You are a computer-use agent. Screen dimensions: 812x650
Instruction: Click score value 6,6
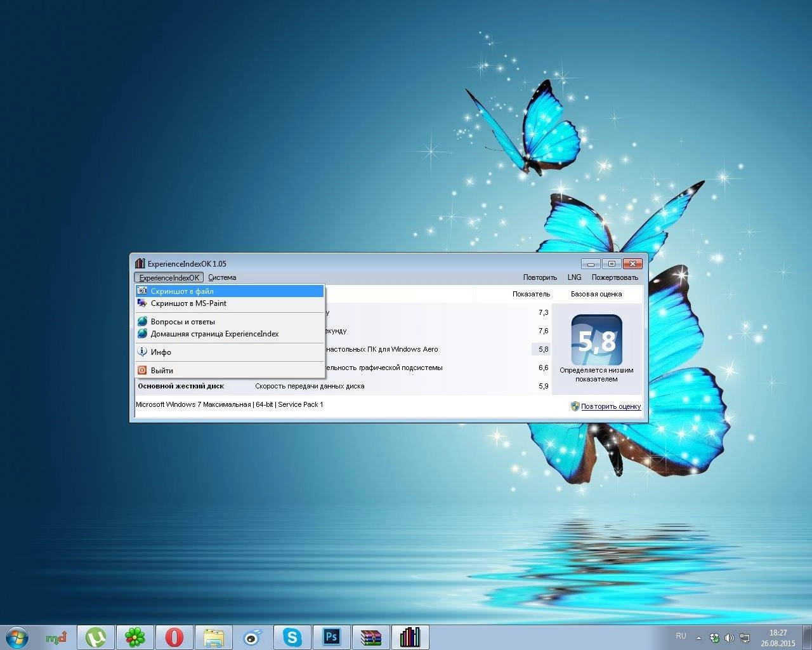pyautogui.click(x=543, y=368)
